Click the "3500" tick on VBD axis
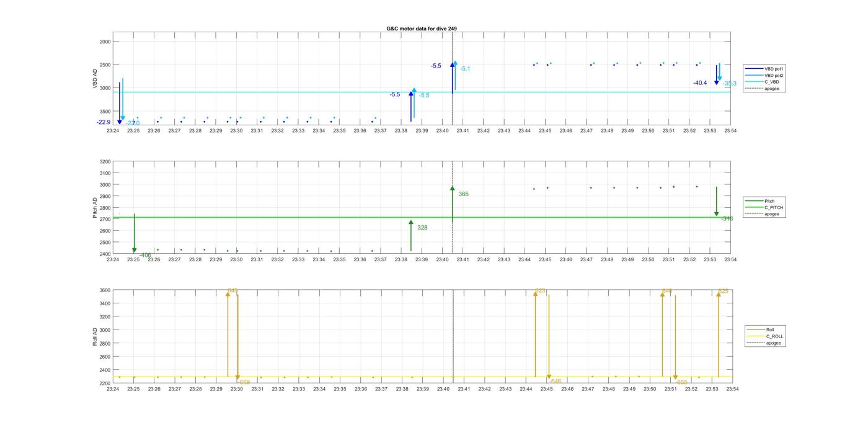The width and height of the screenshot is (868, 430). [x=105, y=112]
